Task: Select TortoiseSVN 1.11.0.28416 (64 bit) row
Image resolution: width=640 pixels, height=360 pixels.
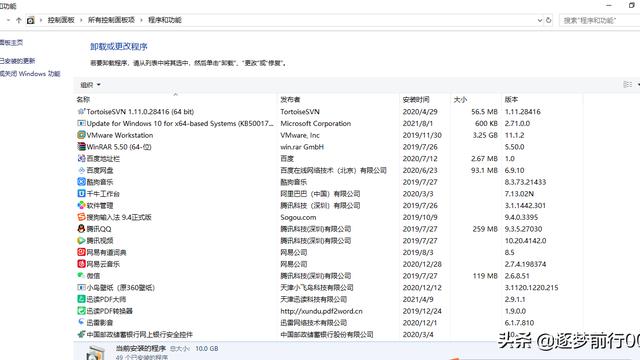Action: (329, 111)
